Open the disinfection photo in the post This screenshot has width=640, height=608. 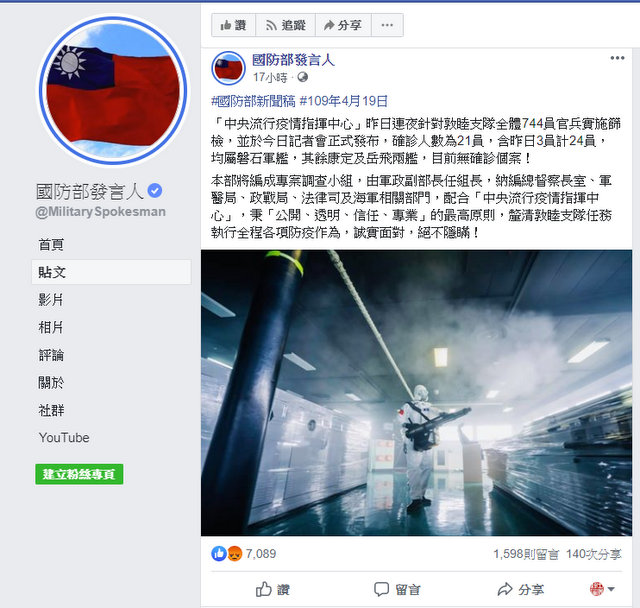pos(416,393)
